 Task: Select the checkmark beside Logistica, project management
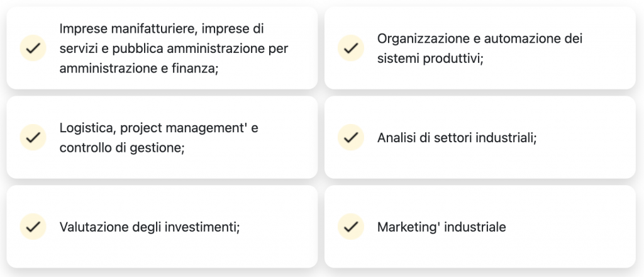(x=33, y=137)
